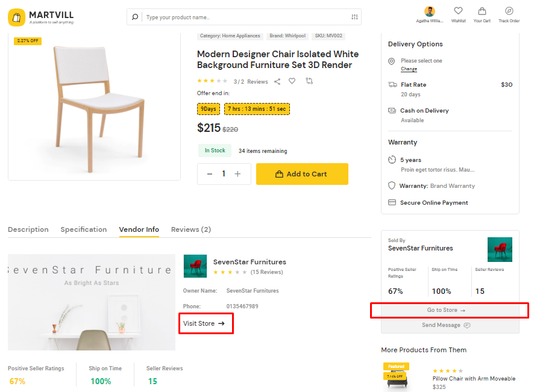Open Track Order in header
This screenshot has width=534, height=392.
point(509,14)
